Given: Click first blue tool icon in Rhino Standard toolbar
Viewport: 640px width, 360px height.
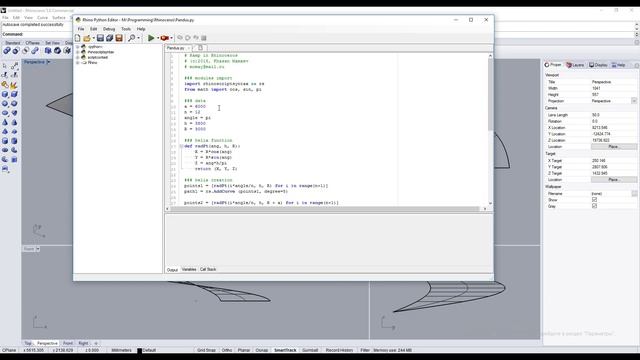Looking at the screenshot, I should pyautogui.click(x=7, y=51).
